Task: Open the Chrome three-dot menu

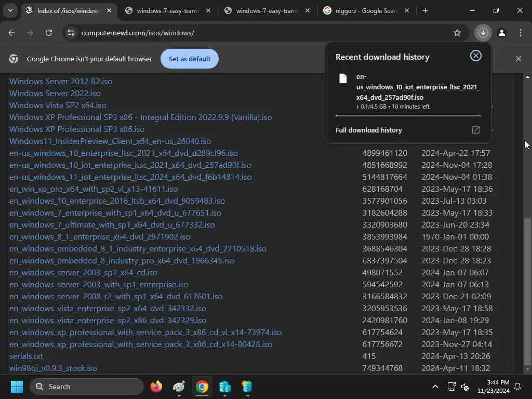Action: pyautogui.click(x=521, y=33)
